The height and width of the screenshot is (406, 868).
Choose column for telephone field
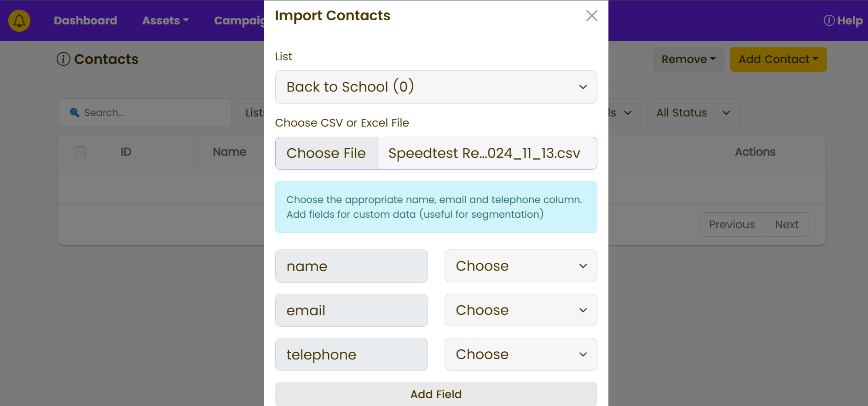521,354
